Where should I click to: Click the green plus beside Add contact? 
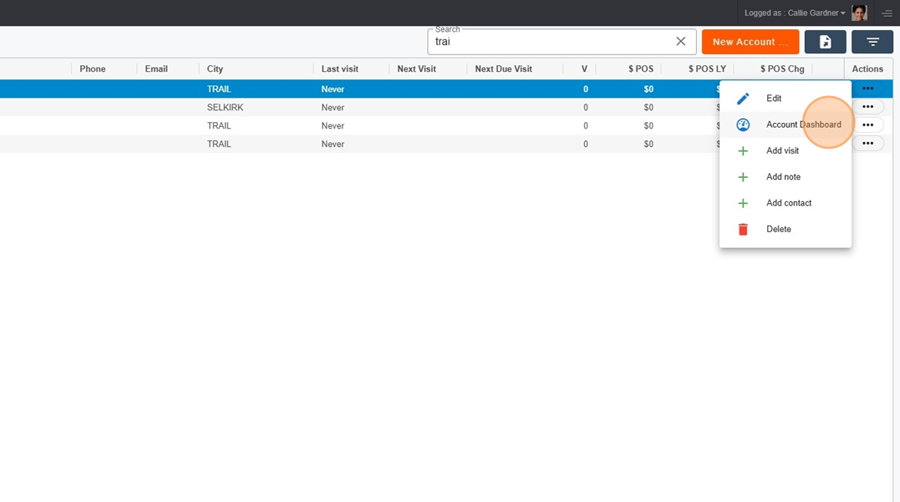coord(743,203)
